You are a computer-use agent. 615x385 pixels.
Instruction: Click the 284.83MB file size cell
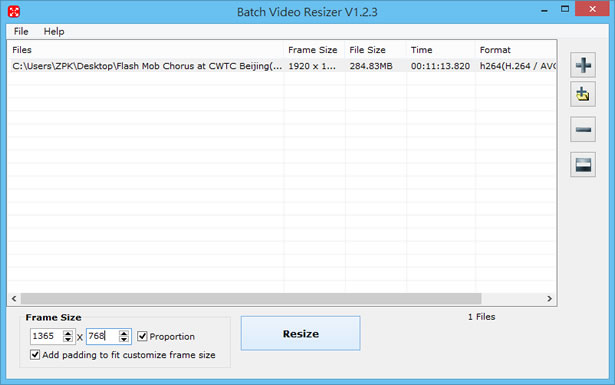click(x=371, y=66)
